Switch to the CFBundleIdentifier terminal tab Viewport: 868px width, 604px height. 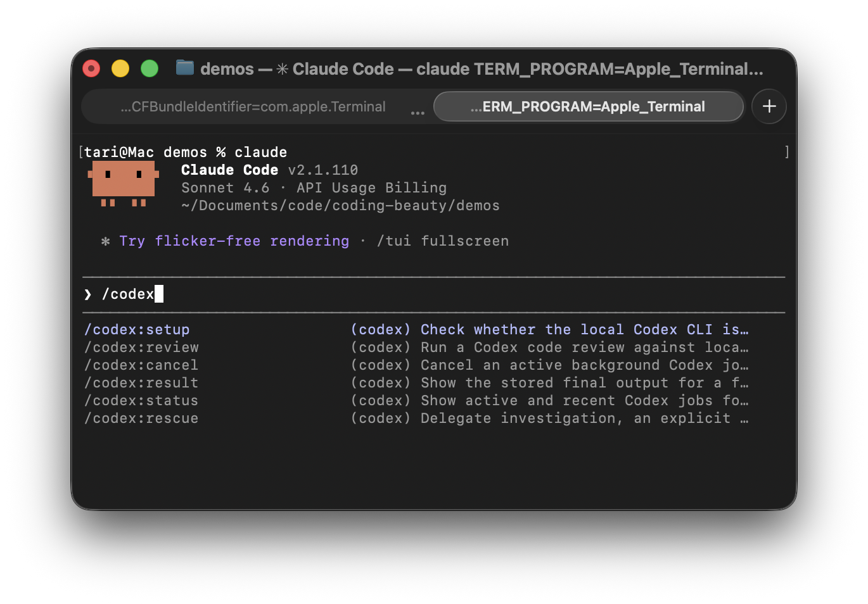(x=253, y=107)
